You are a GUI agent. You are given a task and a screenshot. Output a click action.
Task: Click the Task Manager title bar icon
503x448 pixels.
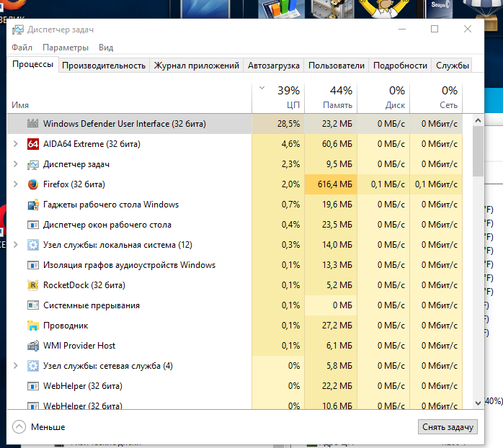tap(17, 30)
